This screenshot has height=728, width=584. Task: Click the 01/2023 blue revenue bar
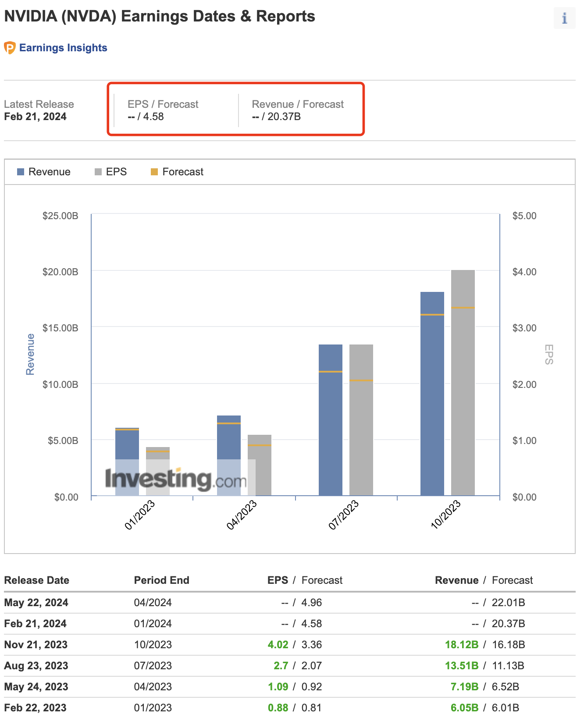(127, 462)
